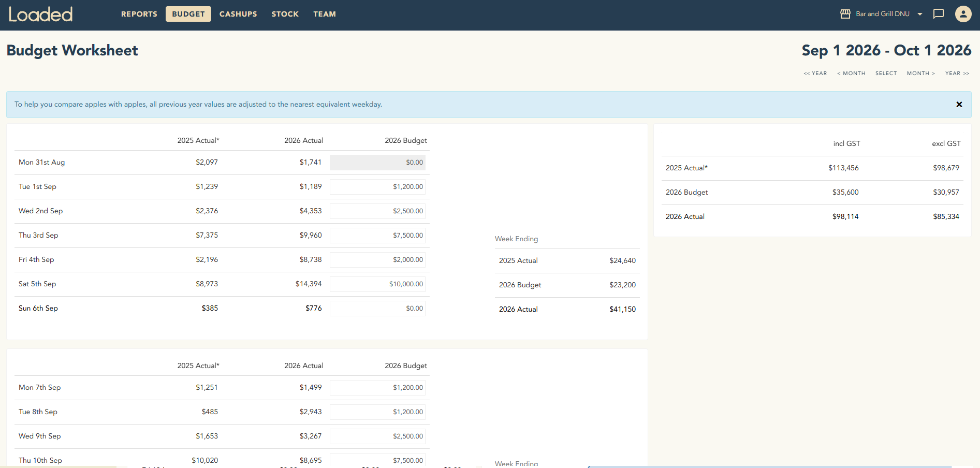
Task: Click the Mon 31st Aug row label
Action: (x=42, y=163)
